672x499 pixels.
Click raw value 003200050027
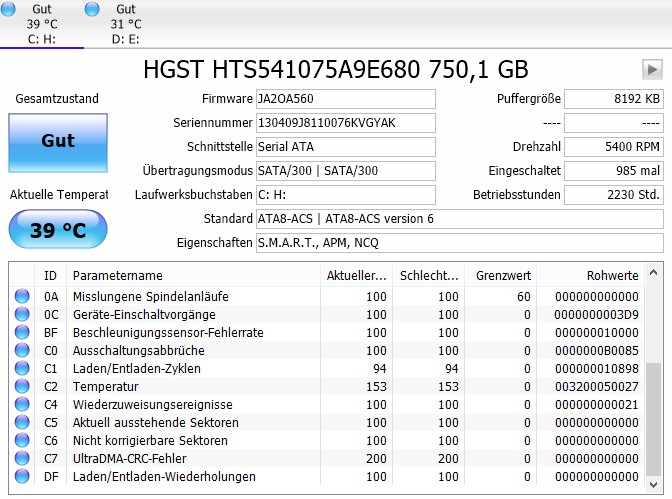pos(597,387)
